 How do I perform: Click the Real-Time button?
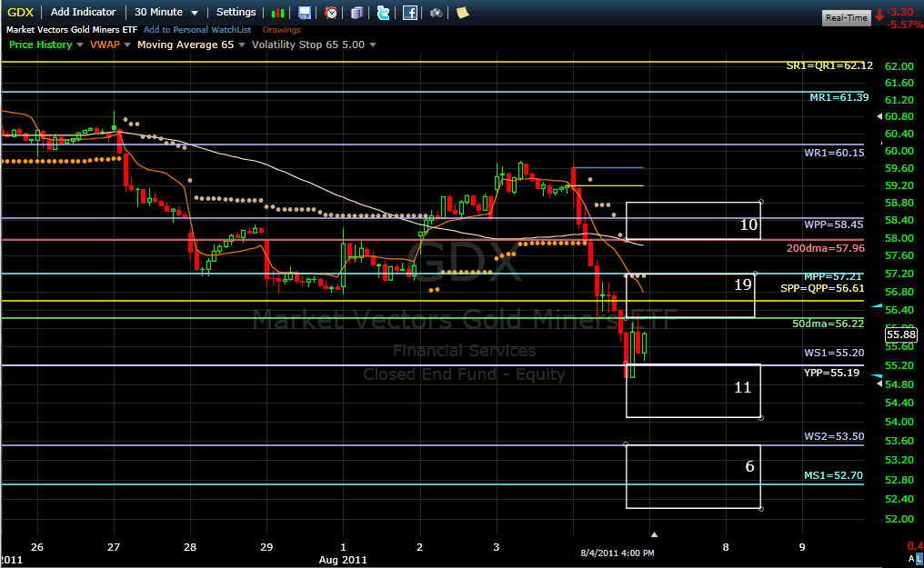(846, 17)
